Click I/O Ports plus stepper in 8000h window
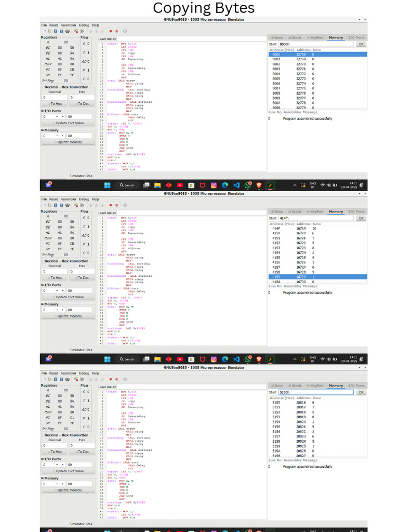Viewport: 399px width, 532px height. (62, 117)
